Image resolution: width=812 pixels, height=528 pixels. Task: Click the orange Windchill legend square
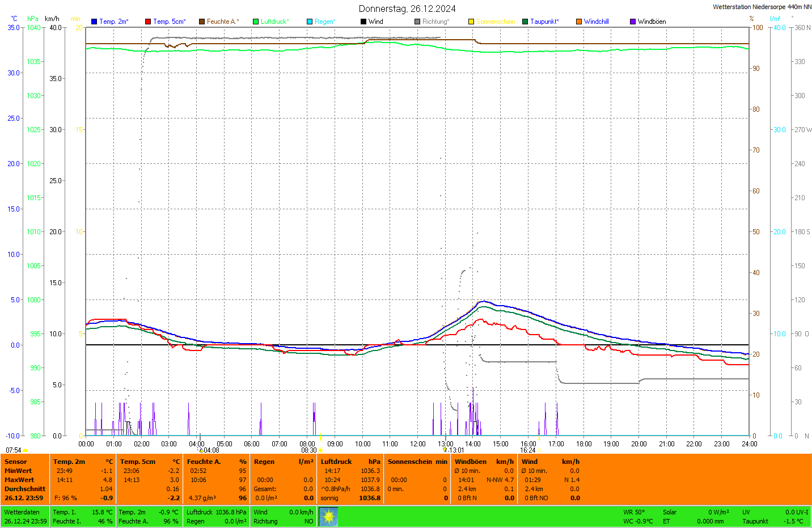[x=579, y=22]
